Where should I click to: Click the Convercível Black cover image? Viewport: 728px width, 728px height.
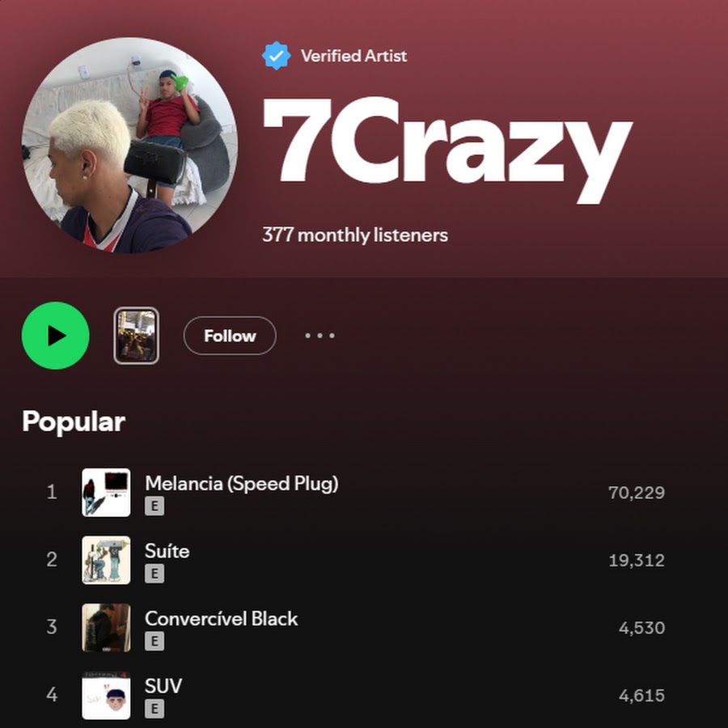tap(106, 628)
